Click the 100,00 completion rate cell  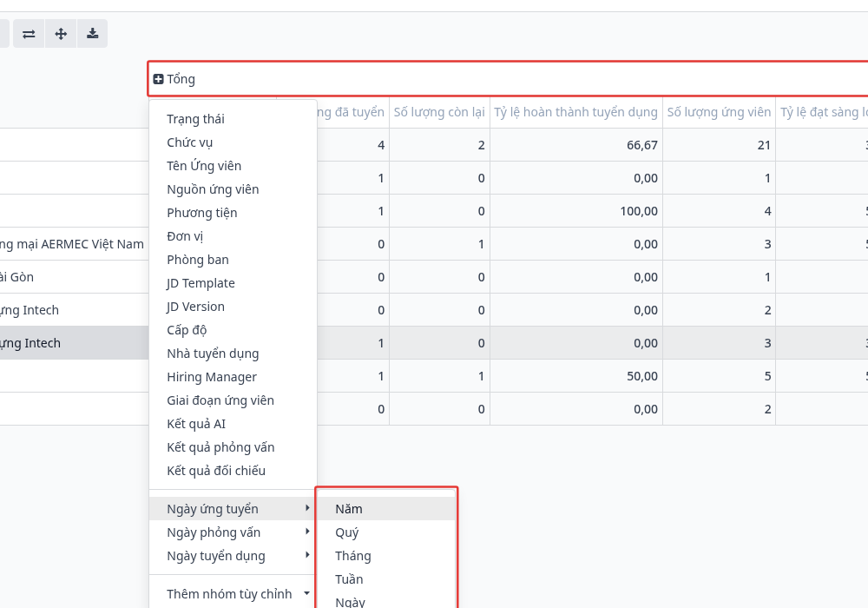(x=576, y=211)
